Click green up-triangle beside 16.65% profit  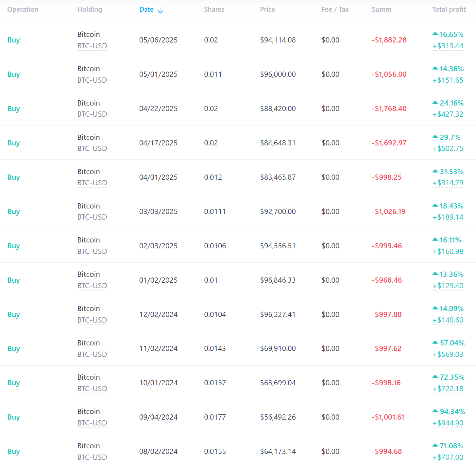point(435,34)
